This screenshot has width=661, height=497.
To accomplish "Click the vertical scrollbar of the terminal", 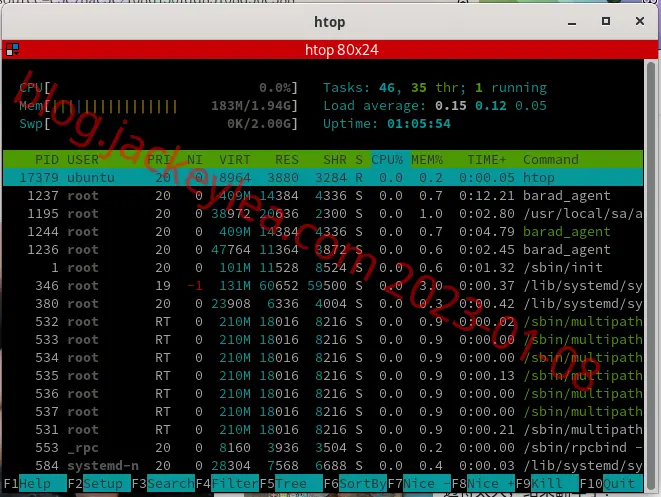I will pyautogui.click(x=650, y=276).
